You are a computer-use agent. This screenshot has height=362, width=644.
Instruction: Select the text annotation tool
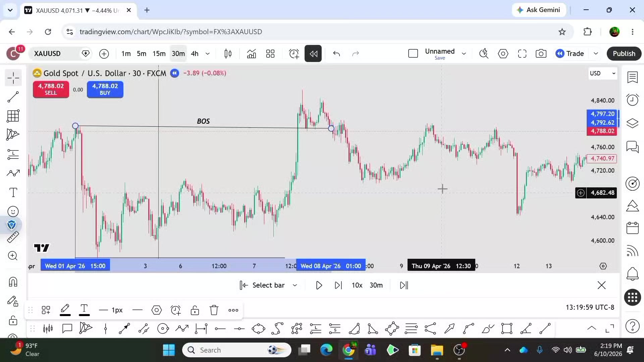[x=13, y=192]
